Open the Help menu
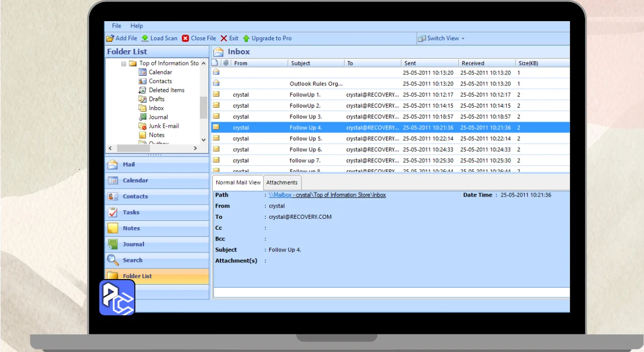Viewport: 644px width, 352px height. (137, 26)
